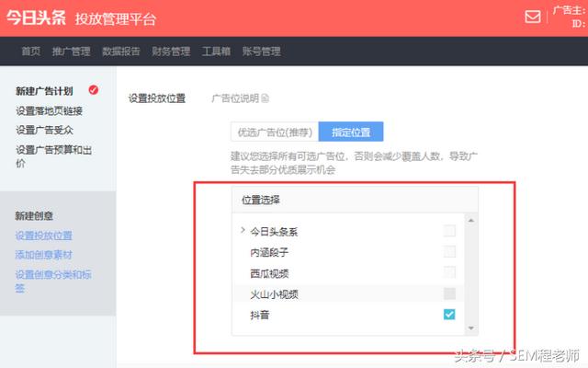Screen dimensions: 588x368
Task: Select 设置落地页链接 sidebar step
Action: coord(49,110)
